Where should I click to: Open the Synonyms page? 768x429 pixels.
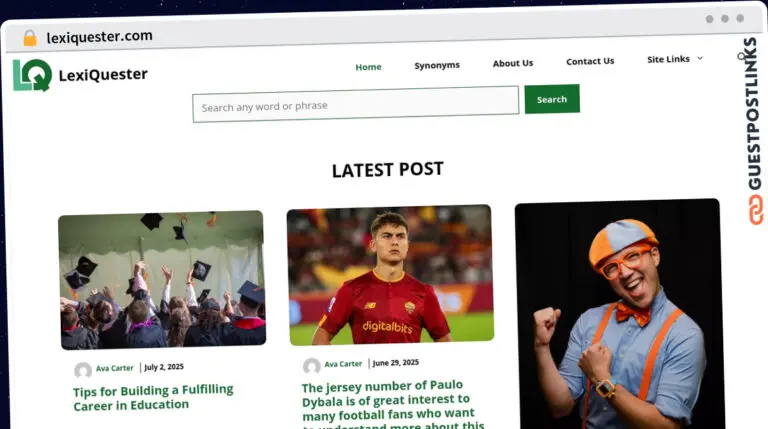pos(437,65)
